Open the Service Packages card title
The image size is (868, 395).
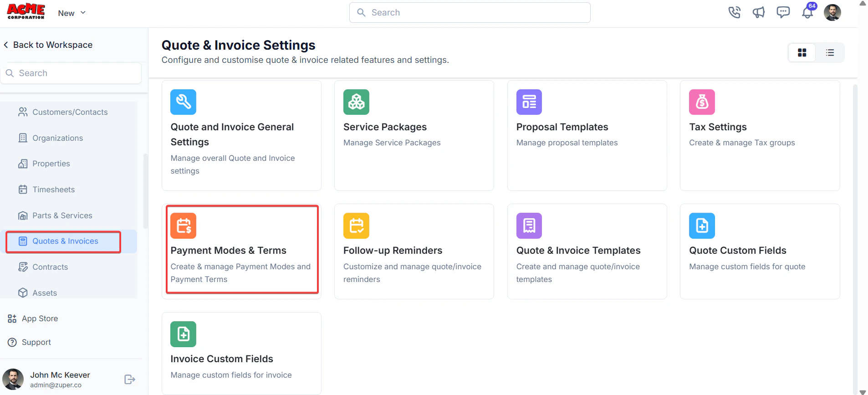(385, 127)
